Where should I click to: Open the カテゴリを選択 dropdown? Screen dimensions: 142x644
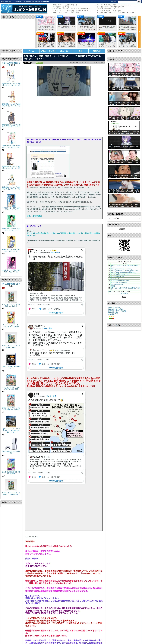coord(124,218)
